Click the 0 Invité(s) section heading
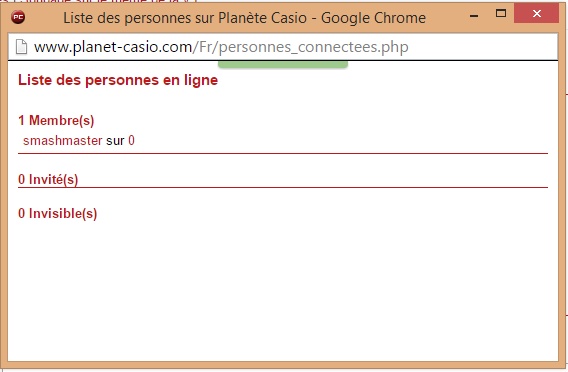Image resolution: width=568 pixels, height=372 pixels. click(48, 179)
